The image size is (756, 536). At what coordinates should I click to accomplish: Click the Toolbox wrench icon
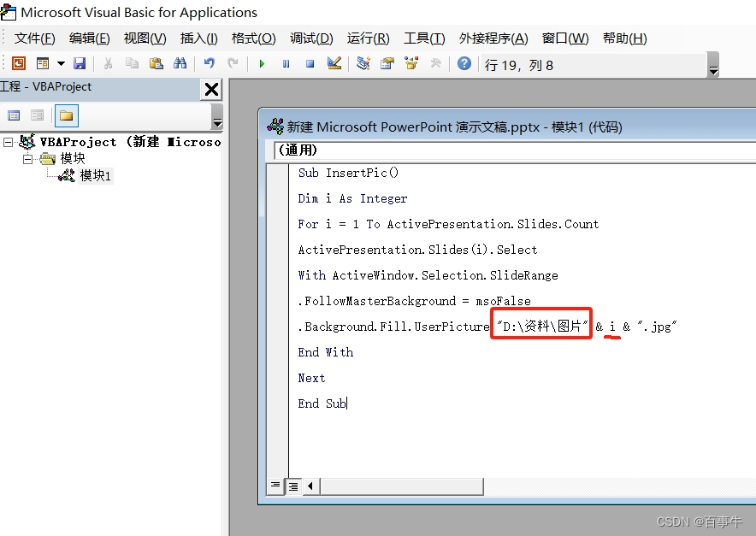point(435,63)
